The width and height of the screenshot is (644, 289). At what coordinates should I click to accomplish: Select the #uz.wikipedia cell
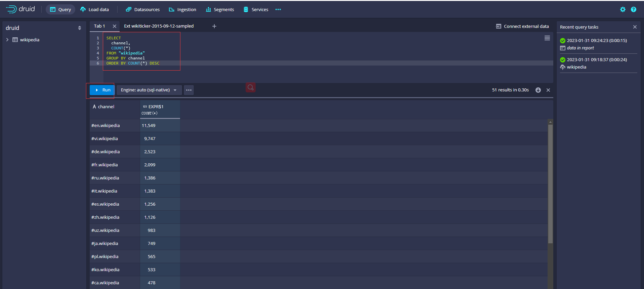point(115,230)
